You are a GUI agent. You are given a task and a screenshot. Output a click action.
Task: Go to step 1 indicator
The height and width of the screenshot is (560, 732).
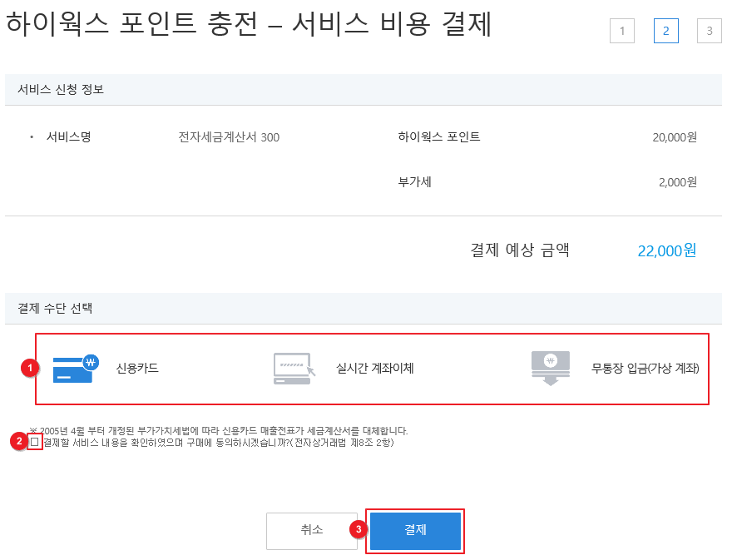pos(622,31)
